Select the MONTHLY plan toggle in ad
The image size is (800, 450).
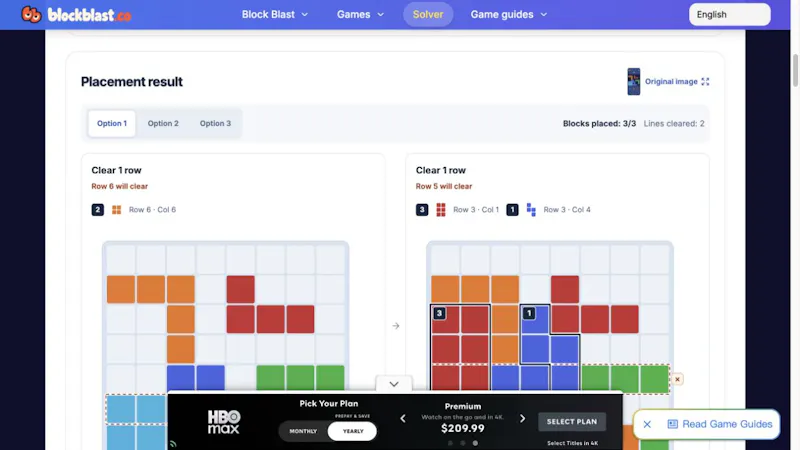click(x=303, y=431)
